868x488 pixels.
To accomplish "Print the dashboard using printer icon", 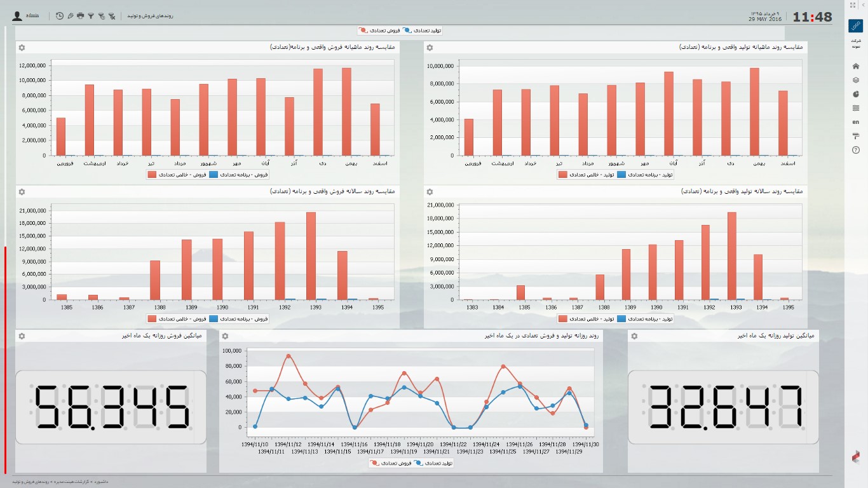I will [80, 16].
